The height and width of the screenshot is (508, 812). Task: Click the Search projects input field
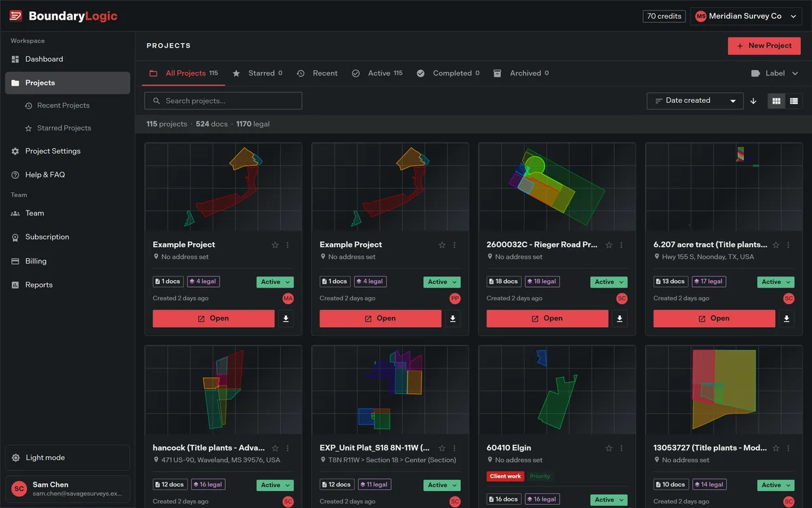tap(223, 101)
